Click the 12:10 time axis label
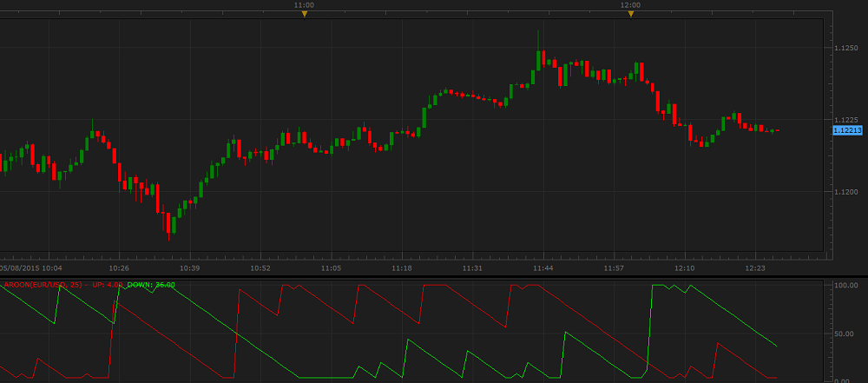 pos(684,268)
